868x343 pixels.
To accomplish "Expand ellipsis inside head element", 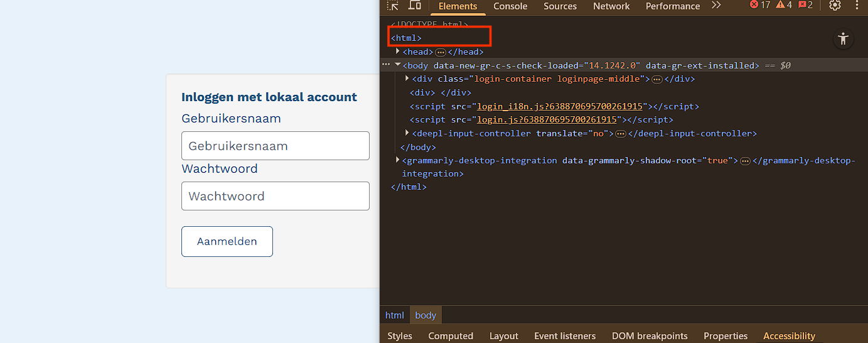I will 441,52.
